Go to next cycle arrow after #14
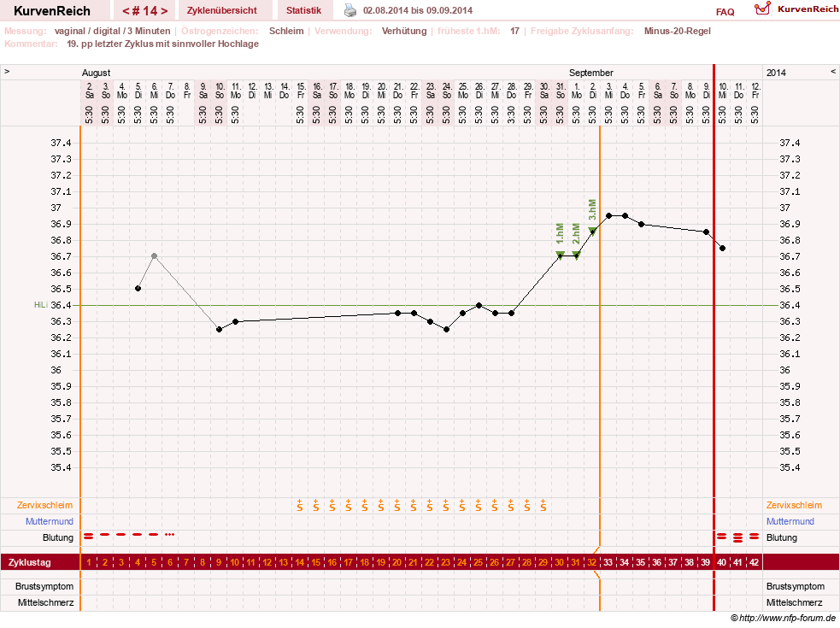 click(x=164, y=11)
